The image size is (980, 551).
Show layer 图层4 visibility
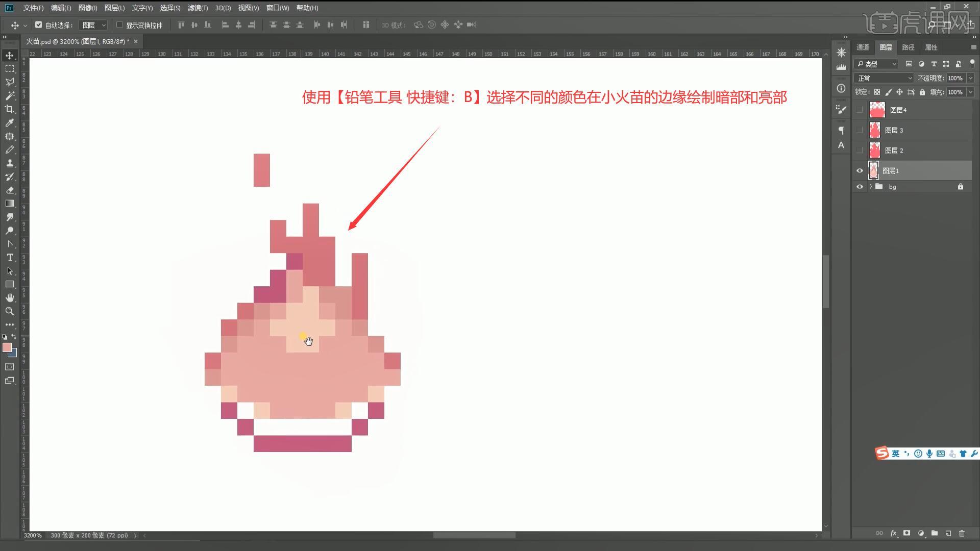(860, 110)
